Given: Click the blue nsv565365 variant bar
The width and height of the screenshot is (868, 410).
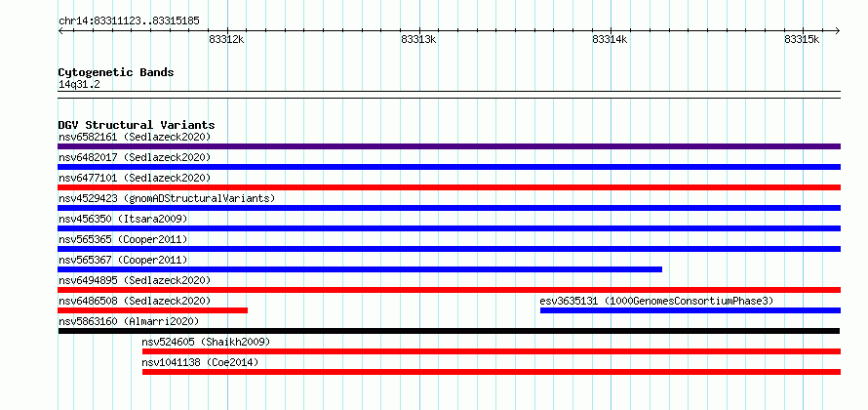Looking at the screenshot, I should point(449,249).
